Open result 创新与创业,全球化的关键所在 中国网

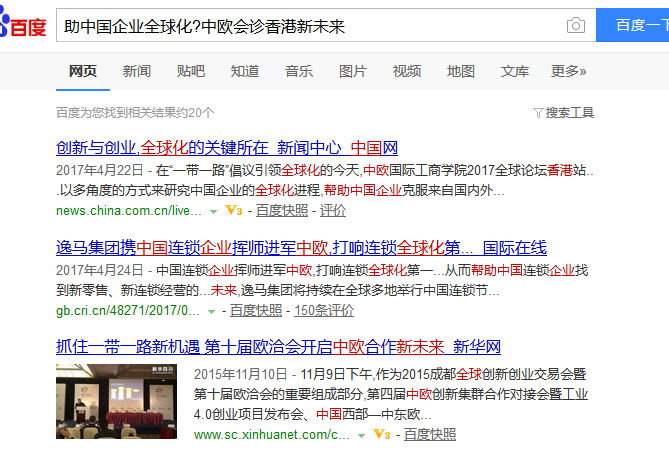click(x=227, y=148)
